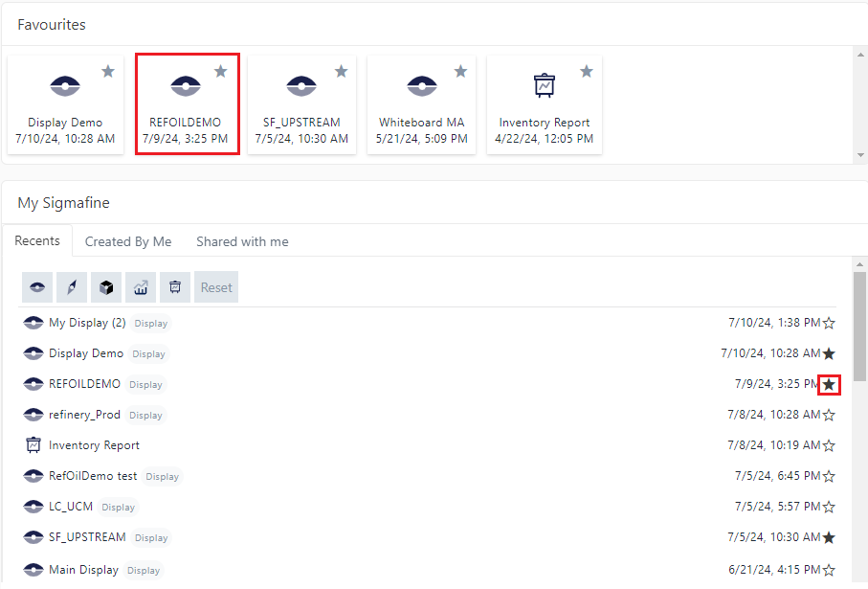Image resolution: width=868 pixels, height=589 pixels.
Task: Switch to the Shared with me tab
Action: point(242,241)
